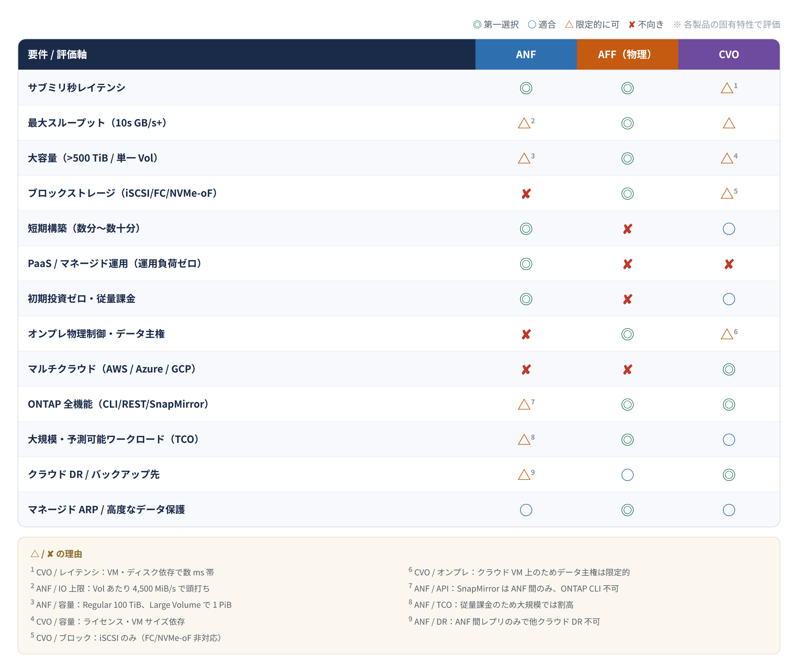Click the ANF circle for マネージド ARP

526,510
